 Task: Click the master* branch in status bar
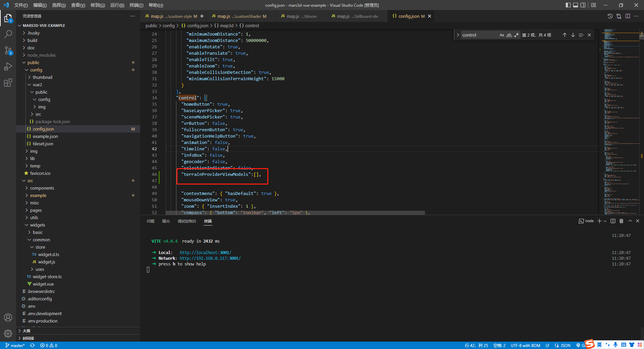point(15,345)
